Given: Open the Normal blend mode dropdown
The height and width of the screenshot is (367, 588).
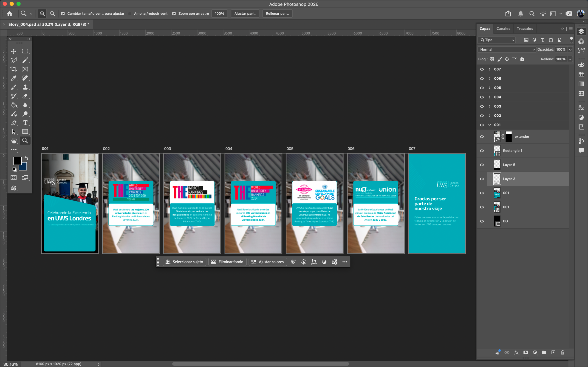Looking at the screenshot, I should coord(507,50).
